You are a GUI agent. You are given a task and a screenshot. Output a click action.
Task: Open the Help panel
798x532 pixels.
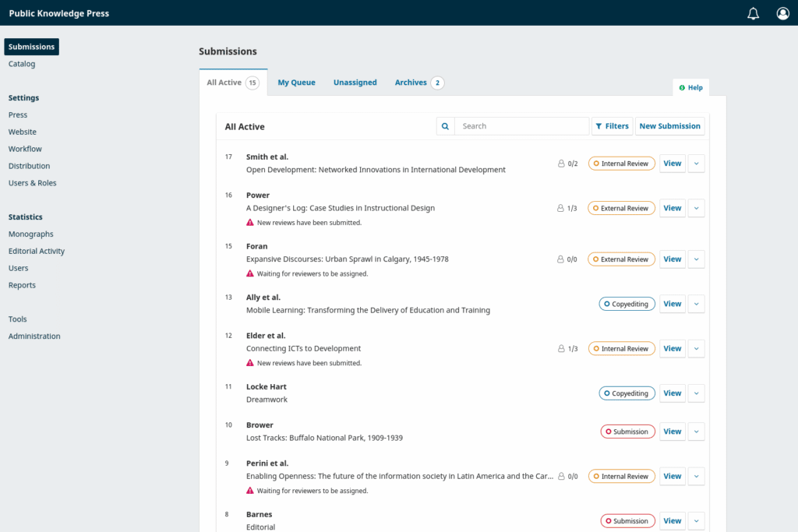pyautogui.click(x=690, y=87)
